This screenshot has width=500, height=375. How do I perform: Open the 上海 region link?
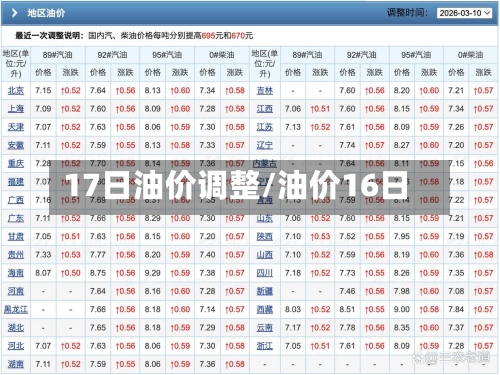tap(16, 109)
